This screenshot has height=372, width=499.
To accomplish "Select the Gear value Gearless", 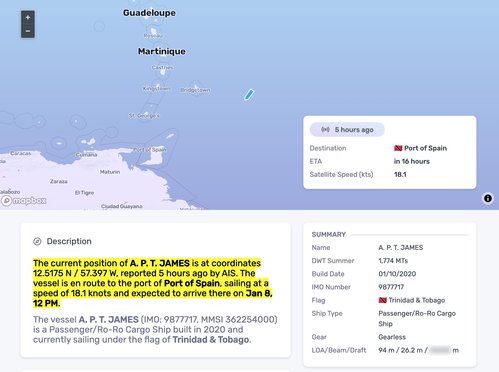I will 392,337.
